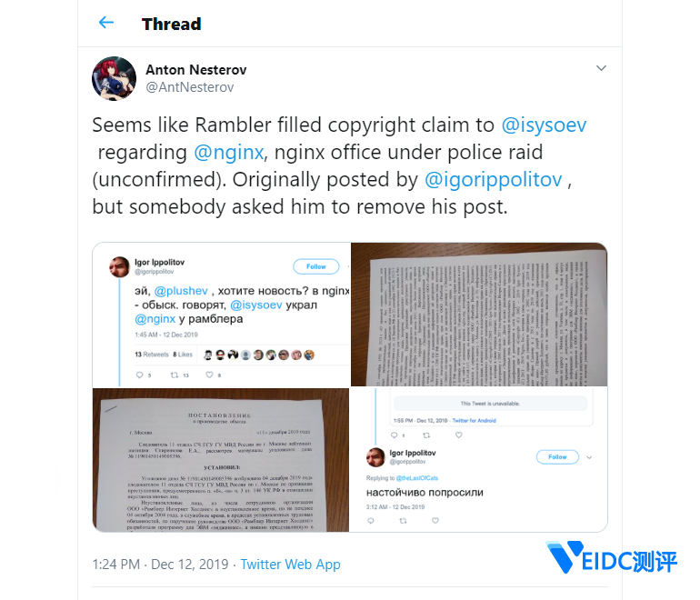Click Follow in the first embedded tweet
The height and width of the screenshot is (600, 700).
(316, 266)
